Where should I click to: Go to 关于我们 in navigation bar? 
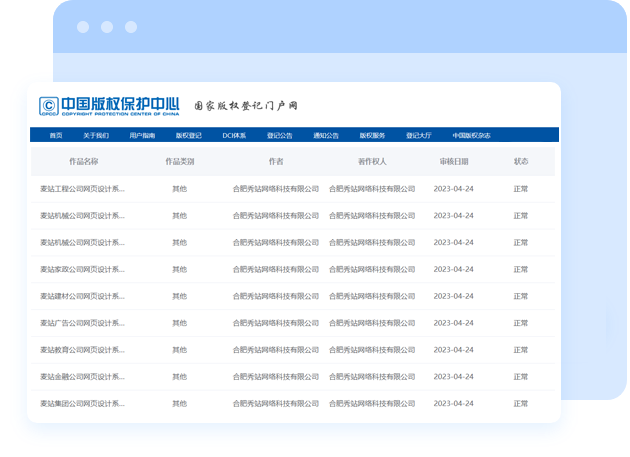point(96,135)
